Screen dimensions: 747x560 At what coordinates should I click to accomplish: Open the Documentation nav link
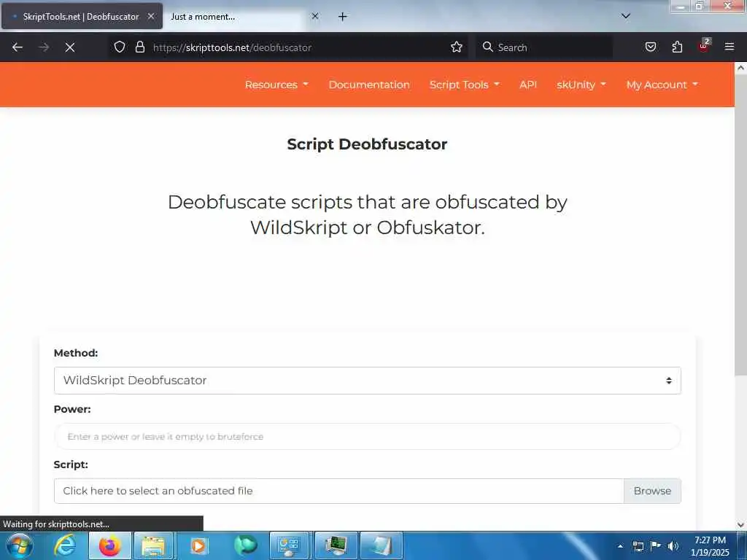coord(369,85)
